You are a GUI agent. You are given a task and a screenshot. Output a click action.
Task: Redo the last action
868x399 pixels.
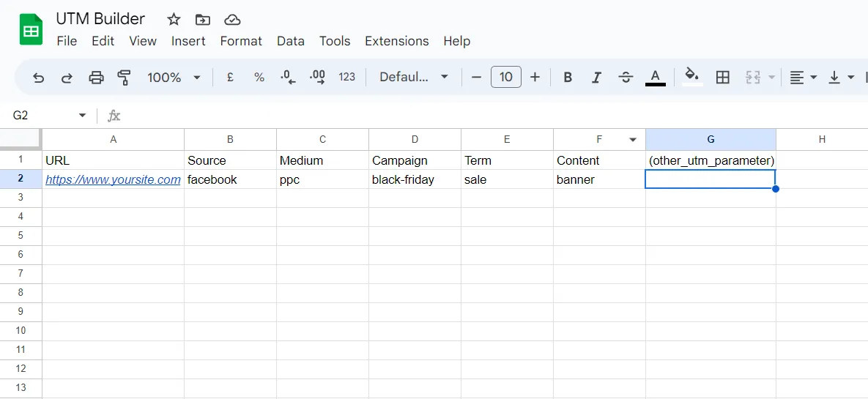click(x=67, y=78)
